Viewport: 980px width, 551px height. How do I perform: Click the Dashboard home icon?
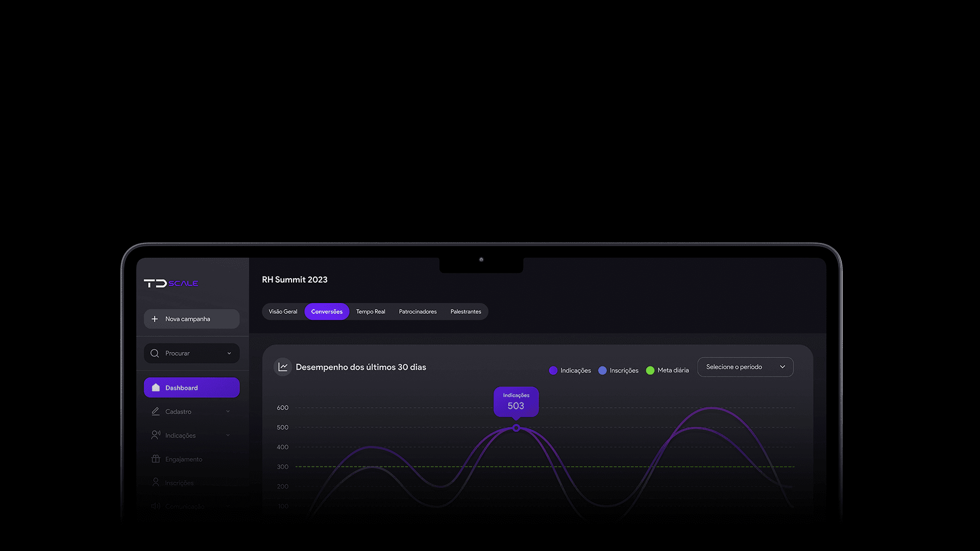pos(156,388)
